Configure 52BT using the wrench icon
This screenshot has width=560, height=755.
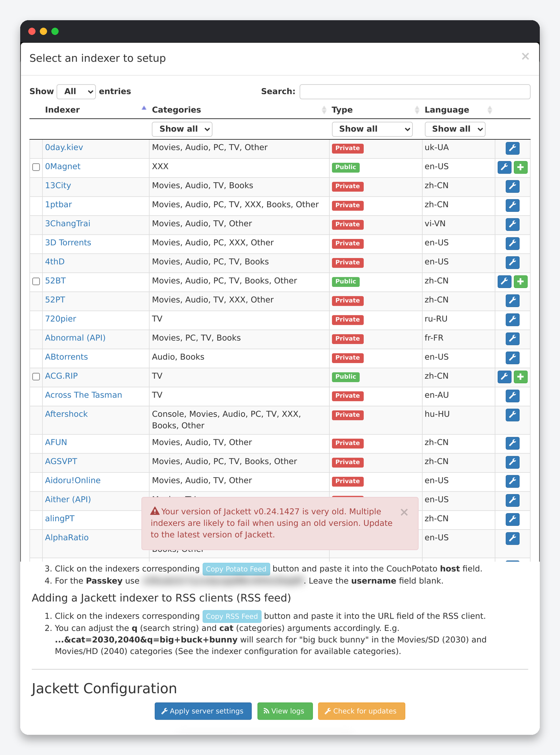504,282
